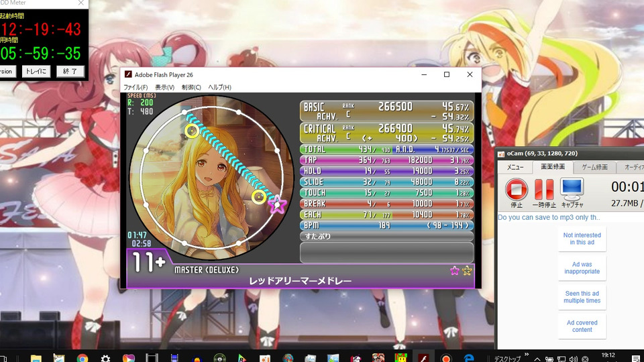Select the Flash Player taskbar icon

click(423, 358)
